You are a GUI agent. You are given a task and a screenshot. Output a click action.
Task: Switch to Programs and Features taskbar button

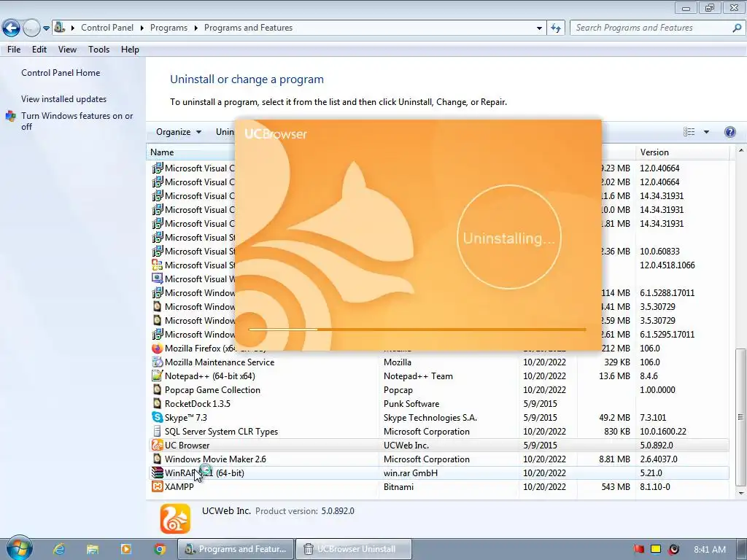(236, 550)
